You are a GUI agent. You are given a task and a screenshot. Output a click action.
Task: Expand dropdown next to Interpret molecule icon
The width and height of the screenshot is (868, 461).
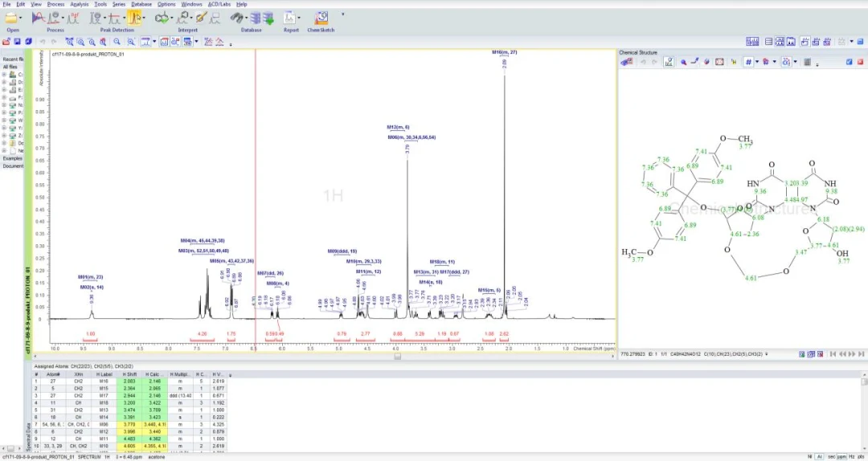pos(173,18)
